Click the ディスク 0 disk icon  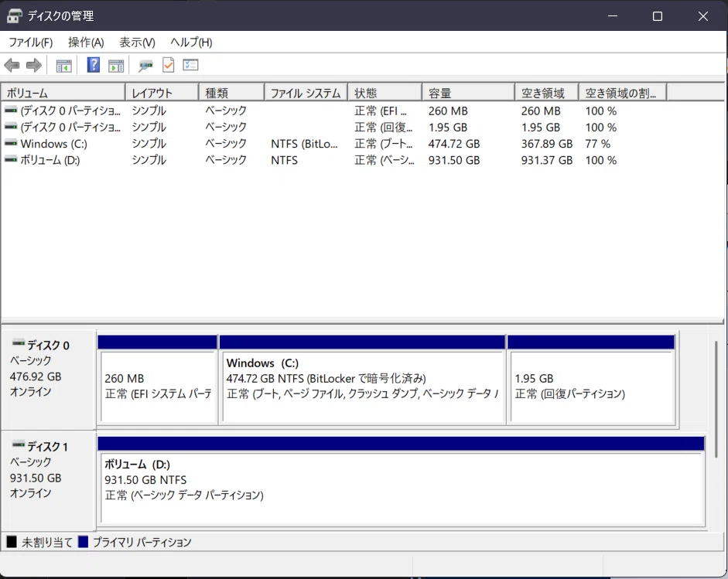18,343
